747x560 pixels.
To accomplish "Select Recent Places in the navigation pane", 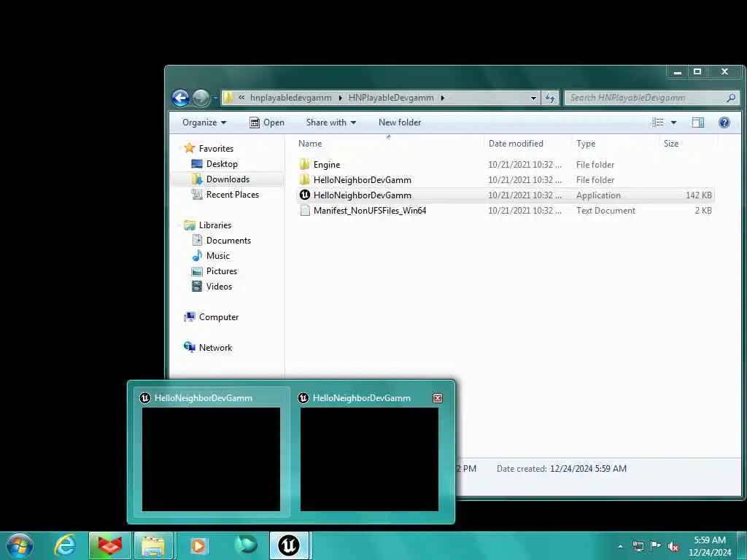I will click(233, 194).
